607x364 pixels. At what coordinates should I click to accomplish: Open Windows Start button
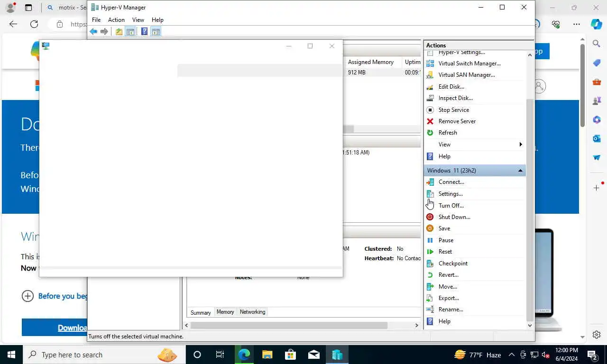pyautogui.click(x=11, y=355)
